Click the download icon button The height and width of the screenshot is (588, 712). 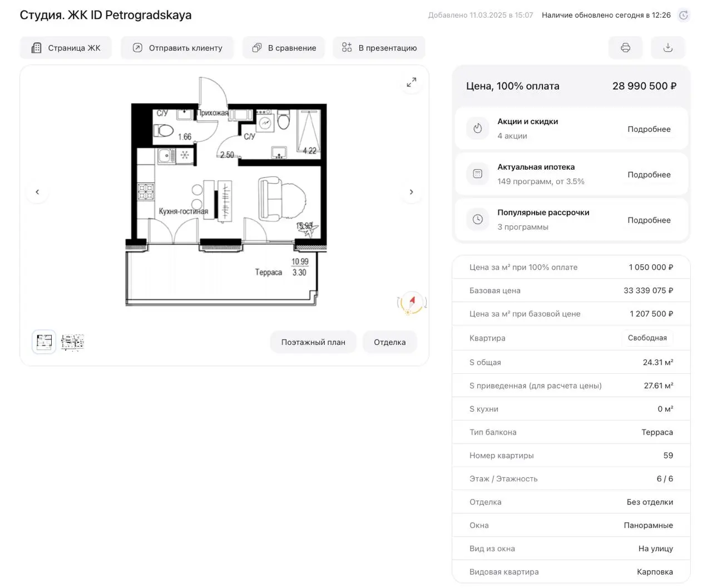pyautogui.click(x=668, y=48)
